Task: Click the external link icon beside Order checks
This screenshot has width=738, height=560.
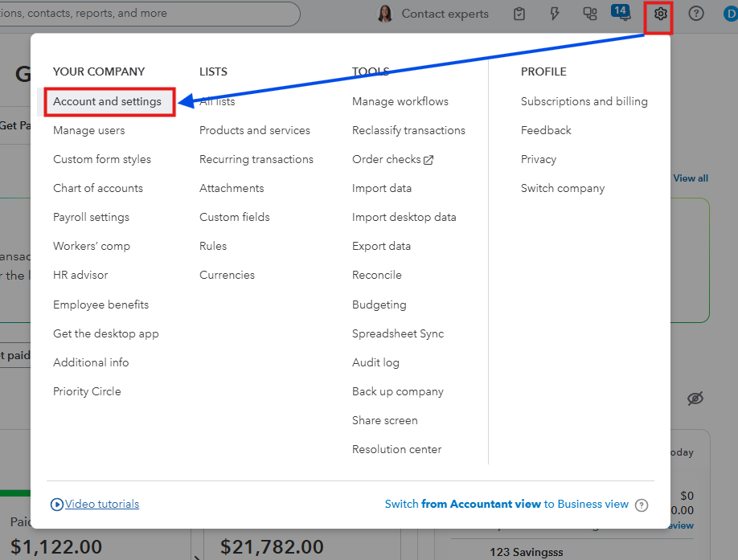Action: [x=428, y=160]
